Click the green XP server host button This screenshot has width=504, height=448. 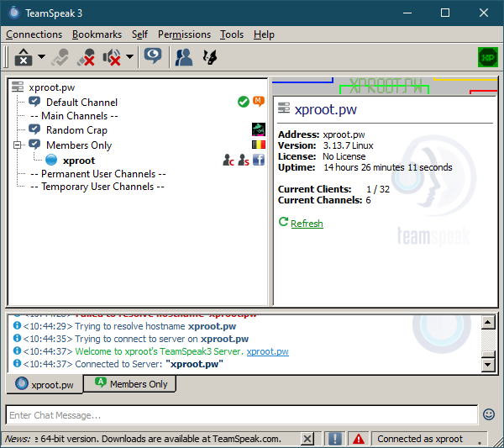(487, 57)
